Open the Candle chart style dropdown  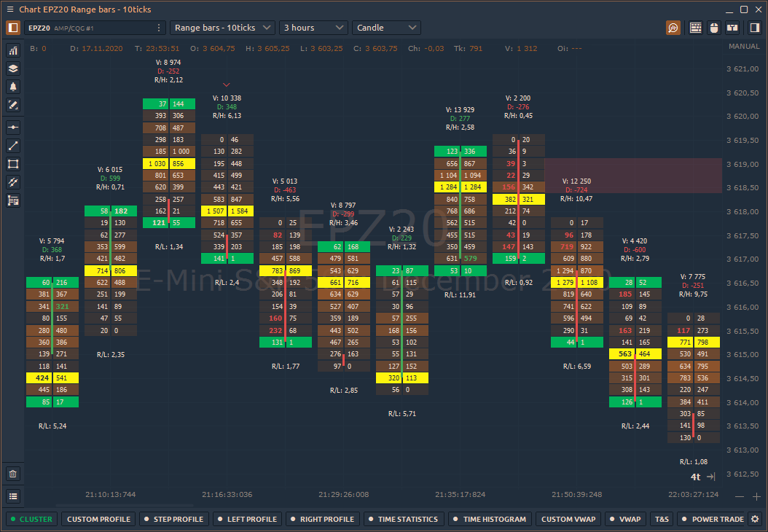(x=386, y=28)
